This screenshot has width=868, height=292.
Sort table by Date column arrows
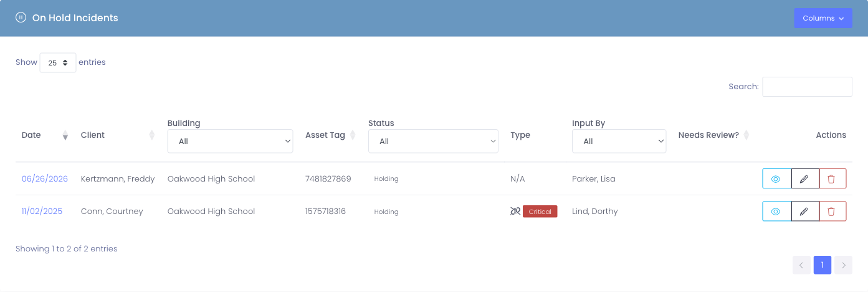point(65,135)
